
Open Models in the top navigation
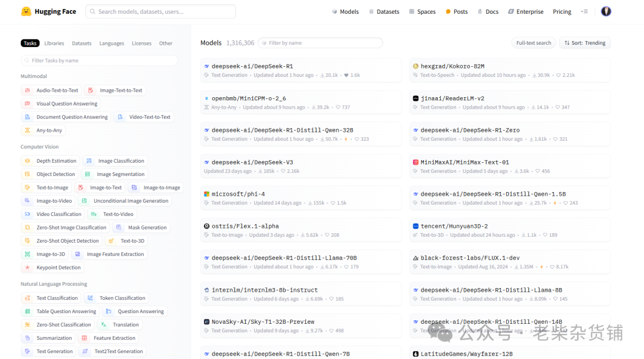(x=345, y=11)
